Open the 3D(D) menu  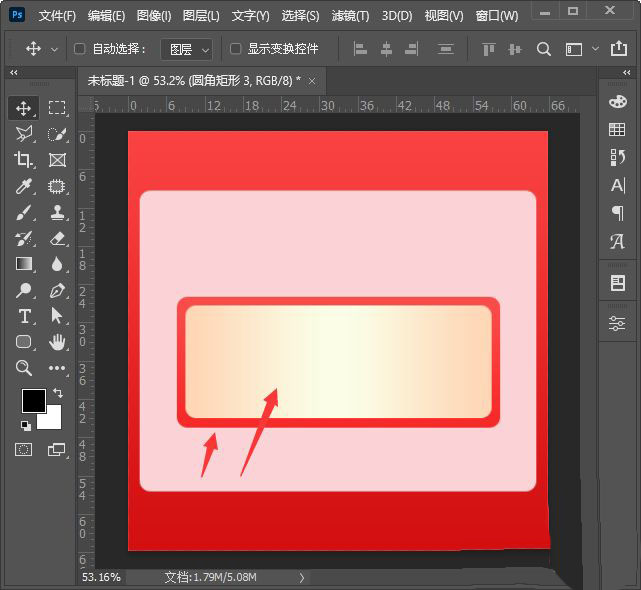tap(397, 16)
